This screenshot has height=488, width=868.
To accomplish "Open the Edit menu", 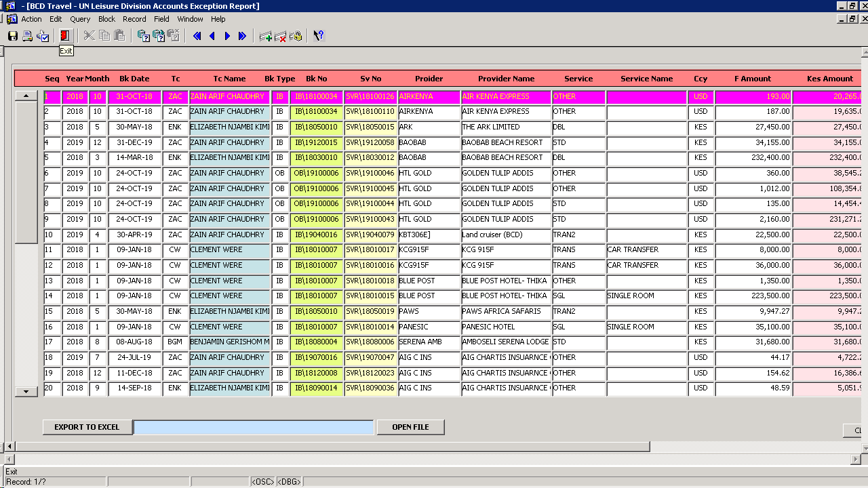I will coord(56,19).
